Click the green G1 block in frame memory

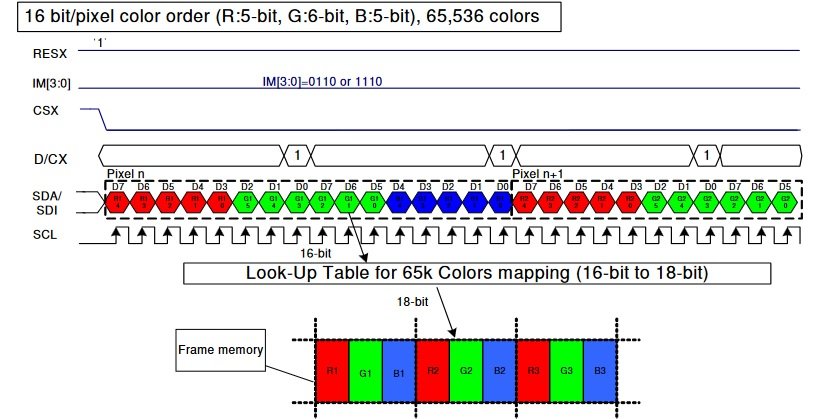tap(365, 371)
